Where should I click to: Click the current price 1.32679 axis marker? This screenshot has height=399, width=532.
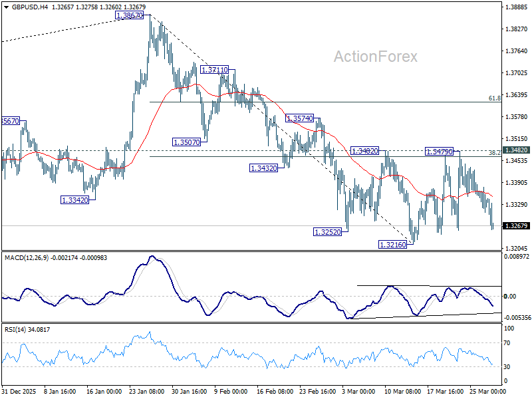click(x=515, y=226)
